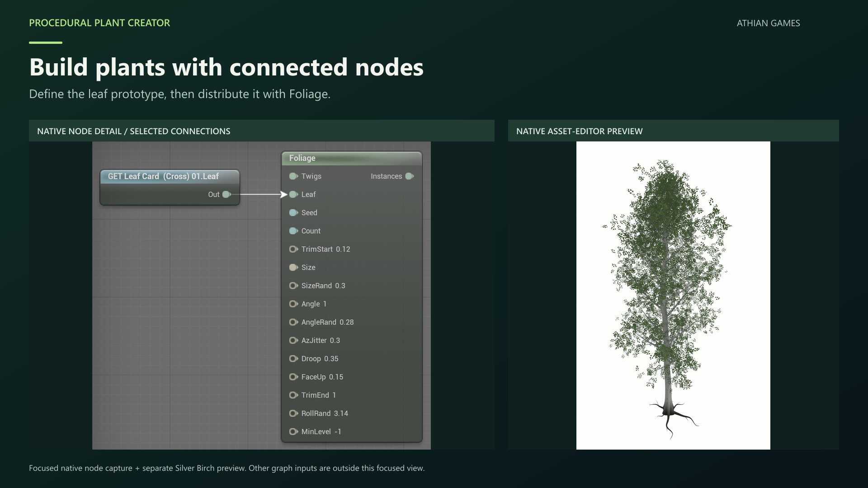This screenshot has width=868, height=488.
Task: Click the RollRand value 3.14
Action: coord(341,413)
